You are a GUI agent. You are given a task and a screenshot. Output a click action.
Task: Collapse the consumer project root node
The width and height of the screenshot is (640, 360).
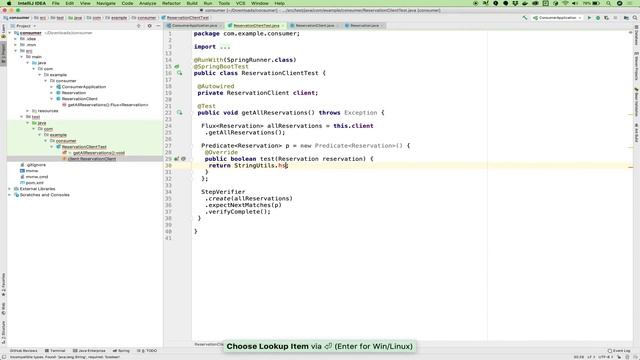pyautogui.click(x=10, y=33)
